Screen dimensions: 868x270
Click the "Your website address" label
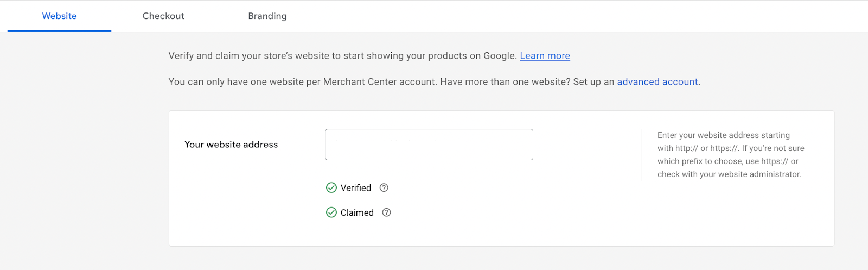point(231,145)
